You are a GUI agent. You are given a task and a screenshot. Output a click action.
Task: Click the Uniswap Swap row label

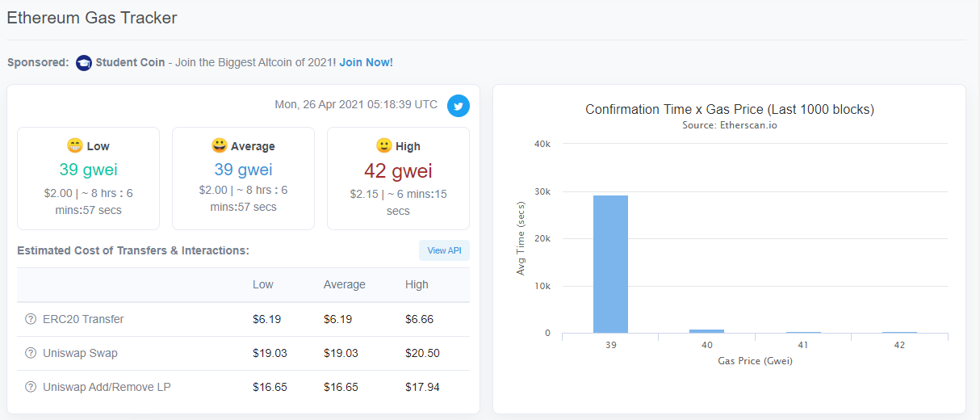(80, 353)
